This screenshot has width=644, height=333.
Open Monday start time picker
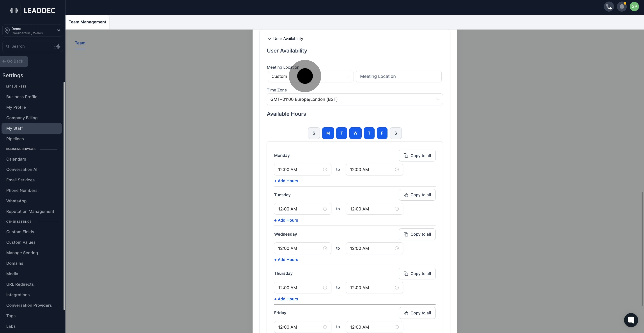(x=303, y=170)
